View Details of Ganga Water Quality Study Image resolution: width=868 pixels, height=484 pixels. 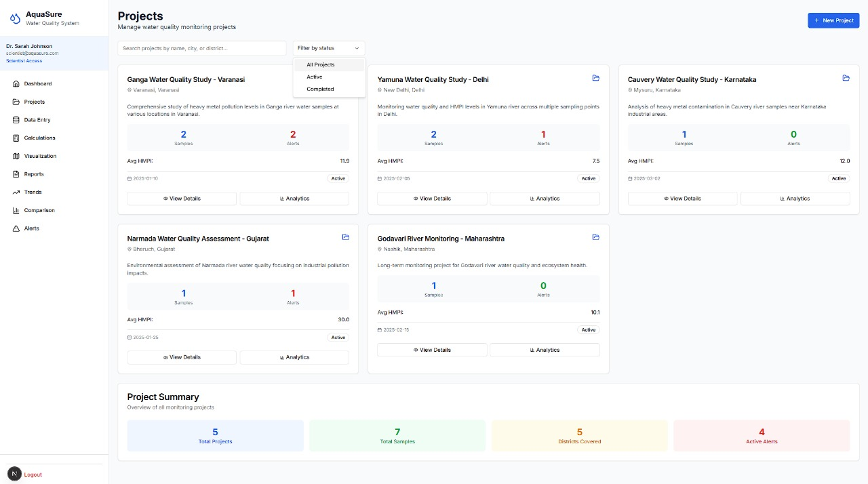tap(182, 199)
